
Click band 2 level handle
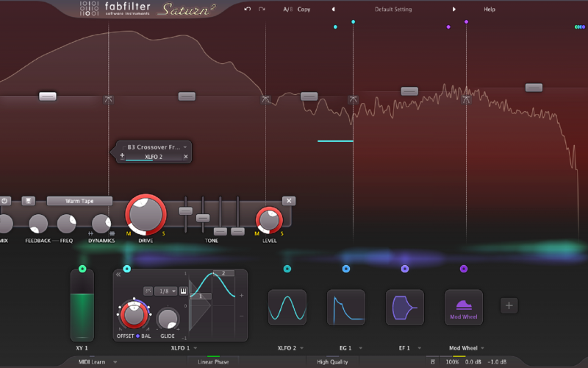[x=187, y=96]
